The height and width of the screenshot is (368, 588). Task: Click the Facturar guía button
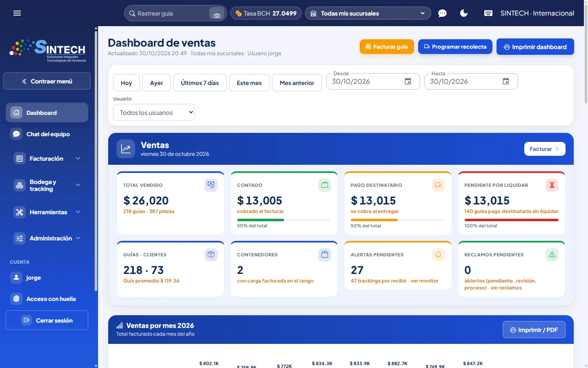pos(387,47)
